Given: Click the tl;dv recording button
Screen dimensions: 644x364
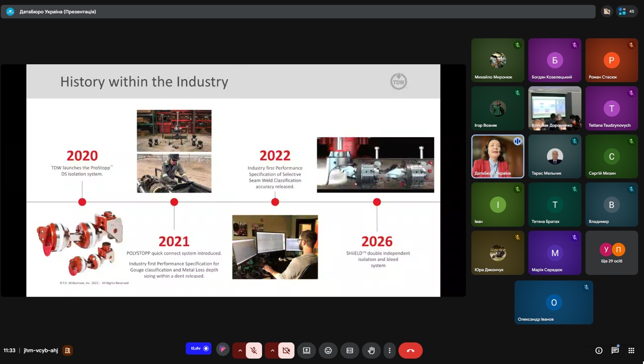Looking at the screenshot, I should [x=198, y=349].
